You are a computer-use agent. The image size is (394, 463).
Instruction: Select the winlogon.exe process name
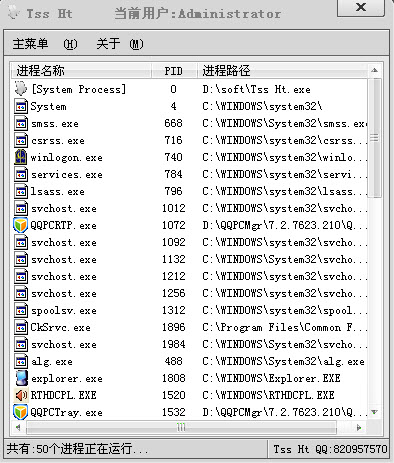coord(67,158)
